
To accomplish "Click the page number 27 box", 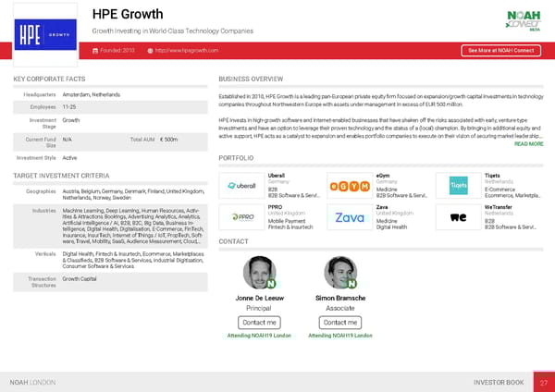I will tap(544, 381).
